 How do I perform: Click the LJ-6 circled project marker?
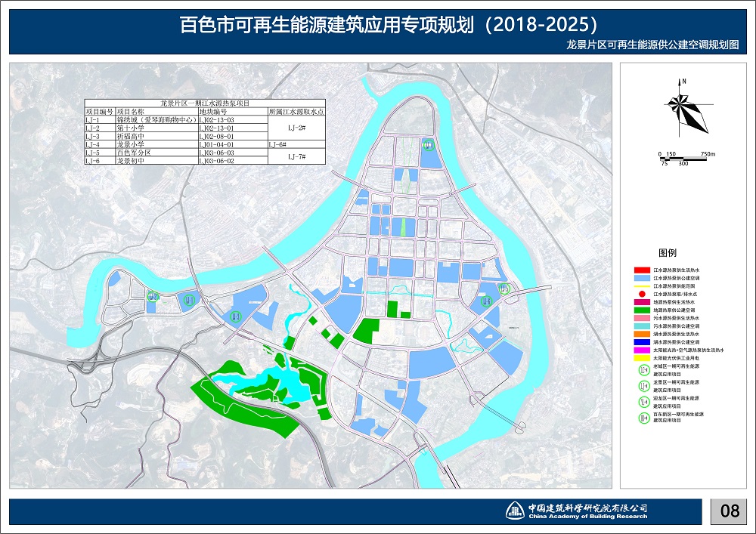click(488, 302)
